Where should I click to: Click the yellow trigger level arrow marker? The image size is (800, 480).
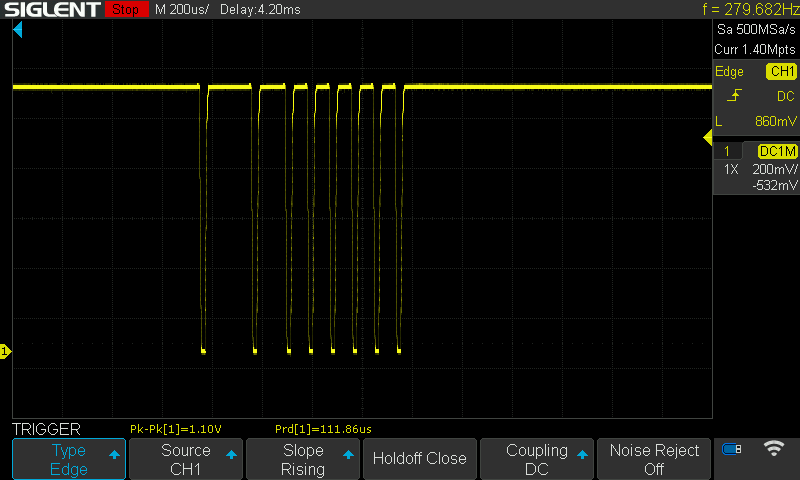(x=708, y=137)
